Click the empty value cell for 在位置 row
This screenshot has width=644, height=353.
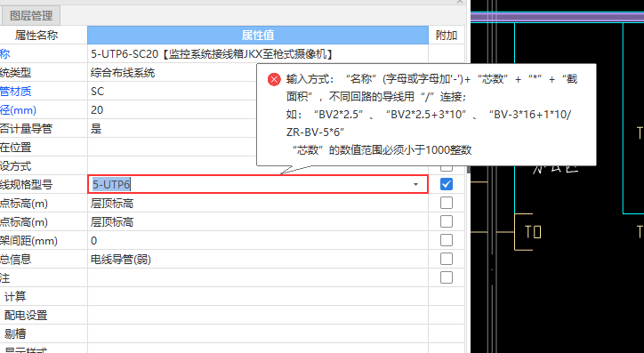(172, 147)
